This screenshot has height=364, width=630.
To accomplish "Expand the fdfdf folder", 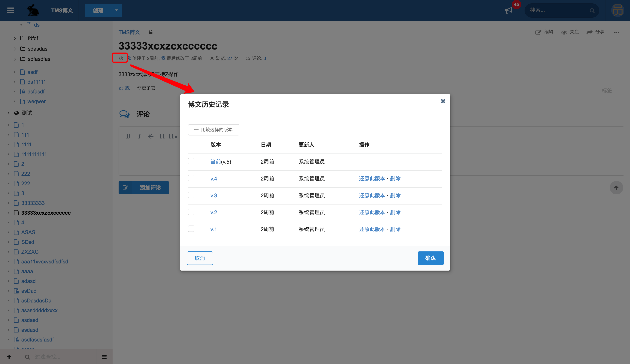I will click(x=15, y=38).
